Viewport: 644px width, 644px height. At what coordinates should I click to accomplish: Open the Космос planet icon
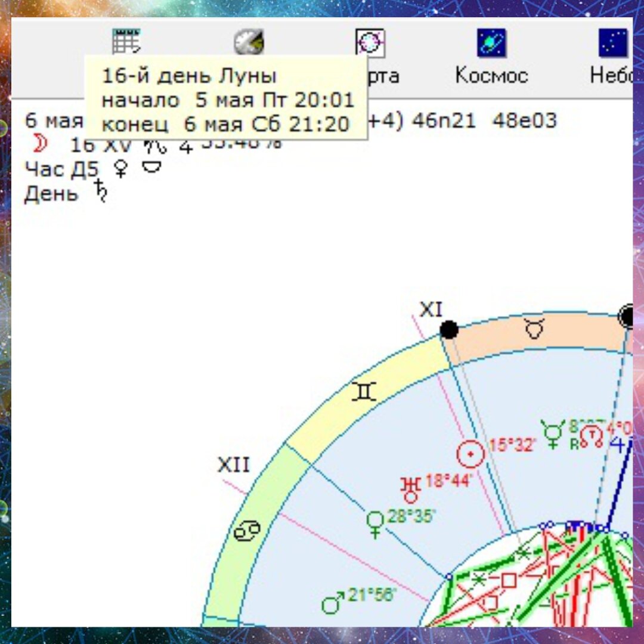(x=491, y=43)
